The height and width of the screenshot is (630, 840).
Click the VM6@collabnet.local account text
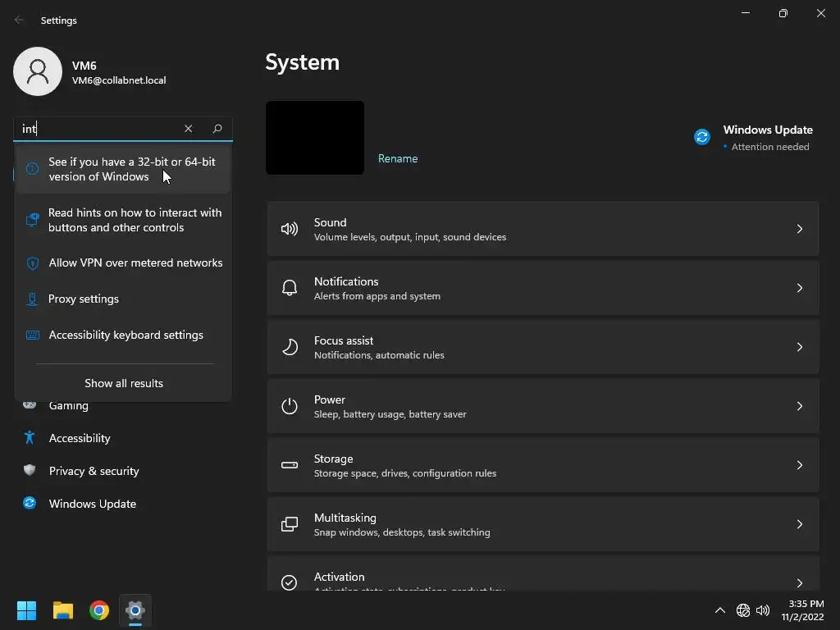point(119,80)
